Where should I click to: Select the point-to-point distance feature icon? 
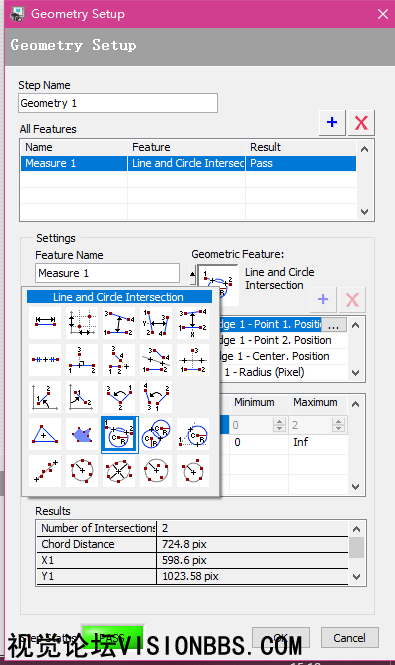pos(45,323)
